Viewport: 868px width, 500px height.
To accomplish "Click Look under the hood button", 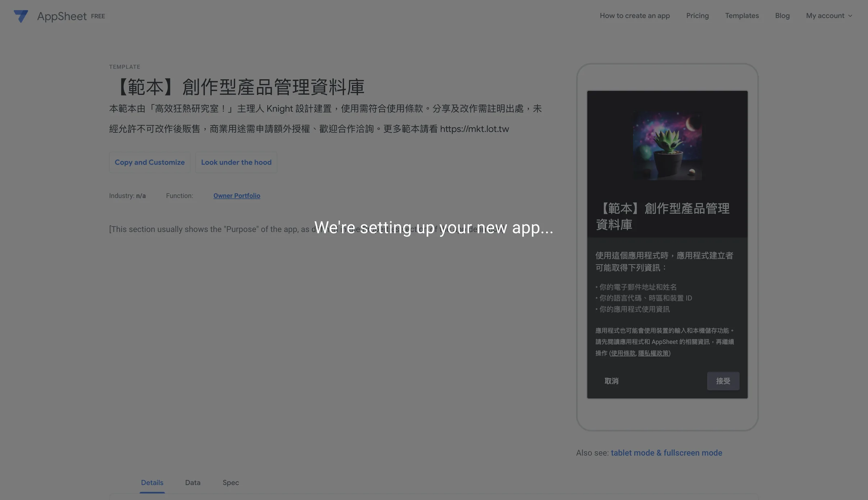I will click(236, 162).
